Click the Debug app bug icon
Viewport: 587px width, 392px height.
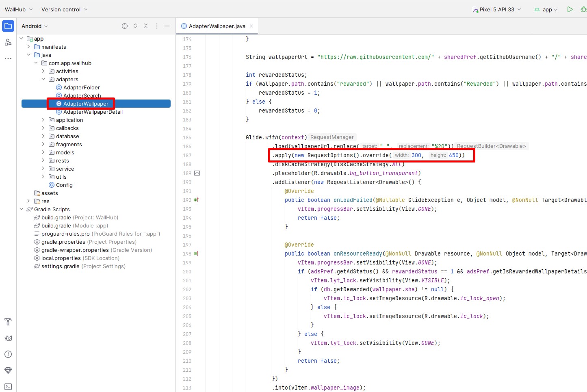583,9
